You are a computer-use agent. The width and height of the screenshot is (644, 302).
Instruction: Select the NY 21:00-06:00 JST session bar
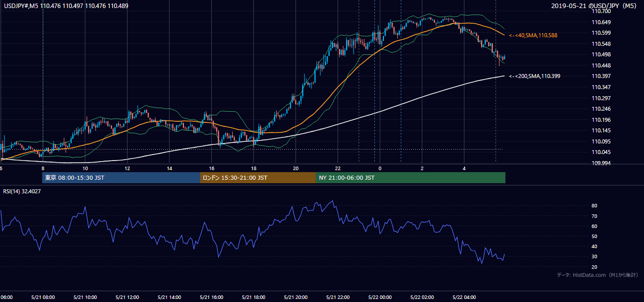pos(411,178)
